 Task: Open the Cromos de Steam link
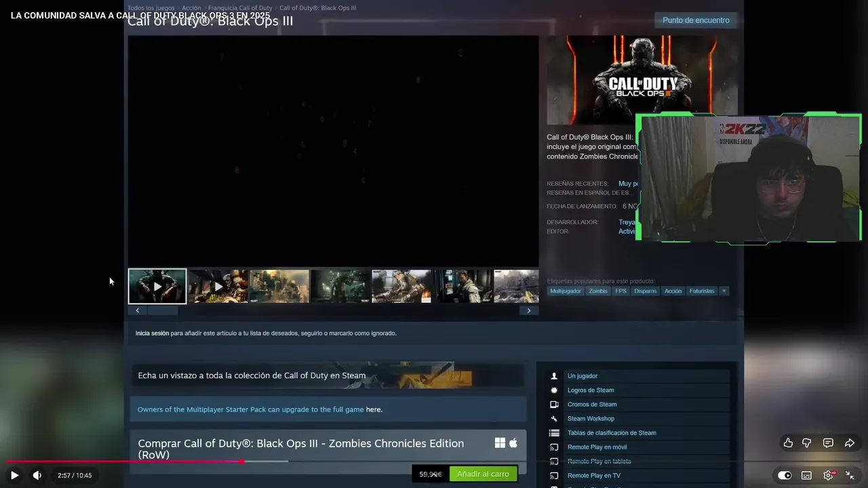coord(592,405)
